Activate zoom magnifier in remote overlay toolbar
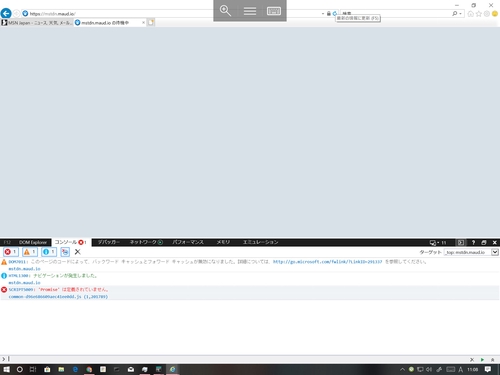The height and width of the screenshot is (375, 500). click(225, 11)
